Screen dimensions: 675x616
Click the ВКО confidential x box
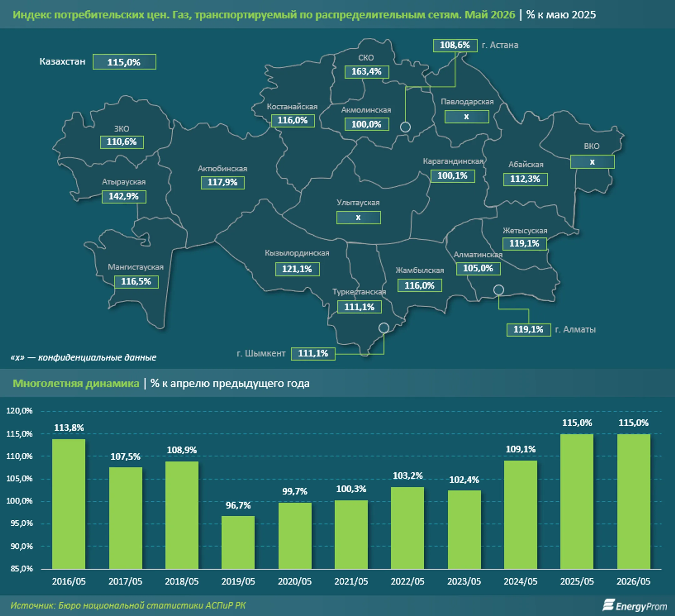click(x=592, y=162)
